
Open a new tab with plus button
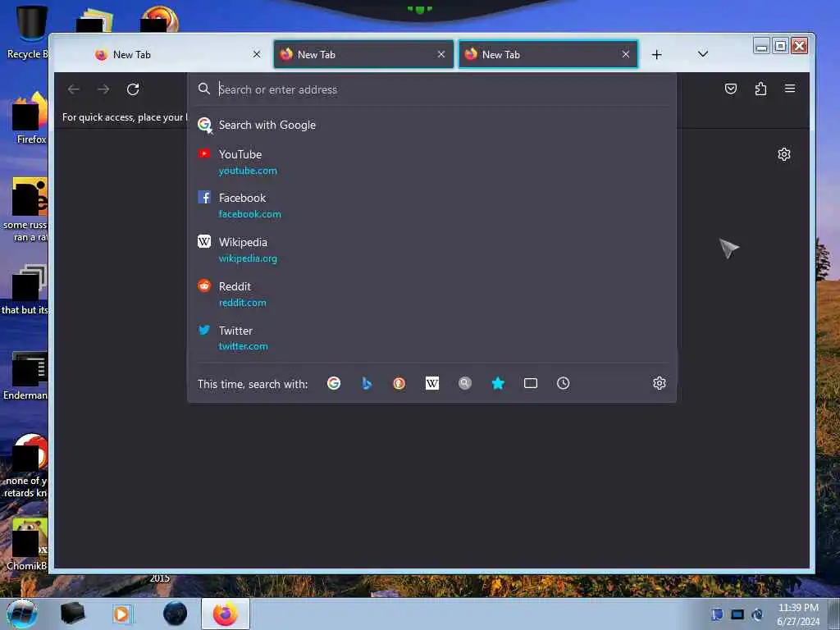(657, 55)
